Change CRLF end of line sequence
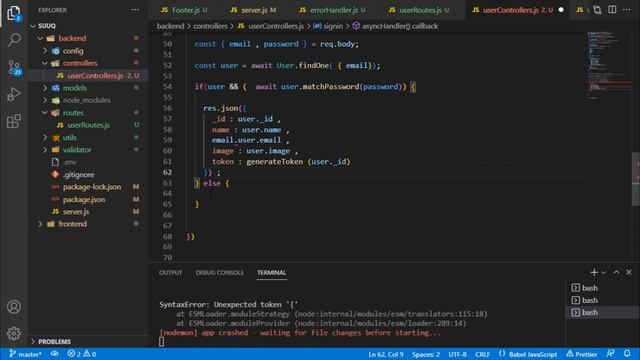The height and width of the screenshot is (360, 640). point(482,354)
